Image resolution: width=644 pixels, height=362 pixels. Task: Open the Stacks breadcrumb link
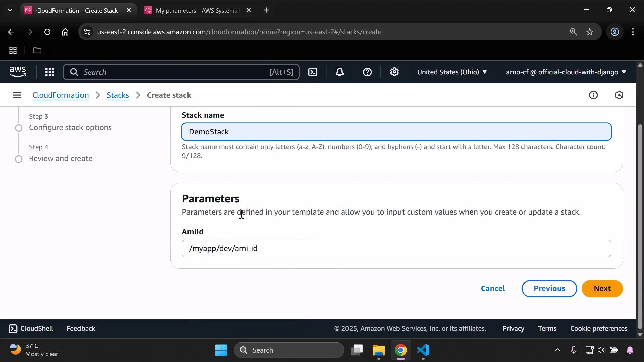coord(118,95)
